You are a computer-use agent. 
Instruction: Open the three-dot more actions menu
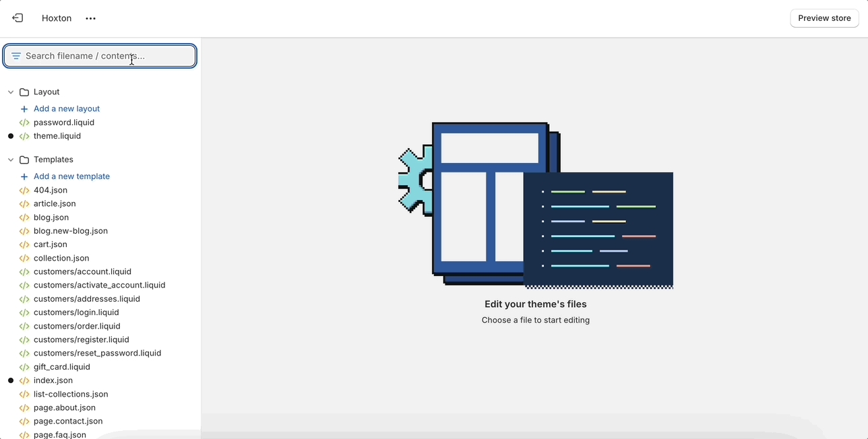[x=91, y=19]
